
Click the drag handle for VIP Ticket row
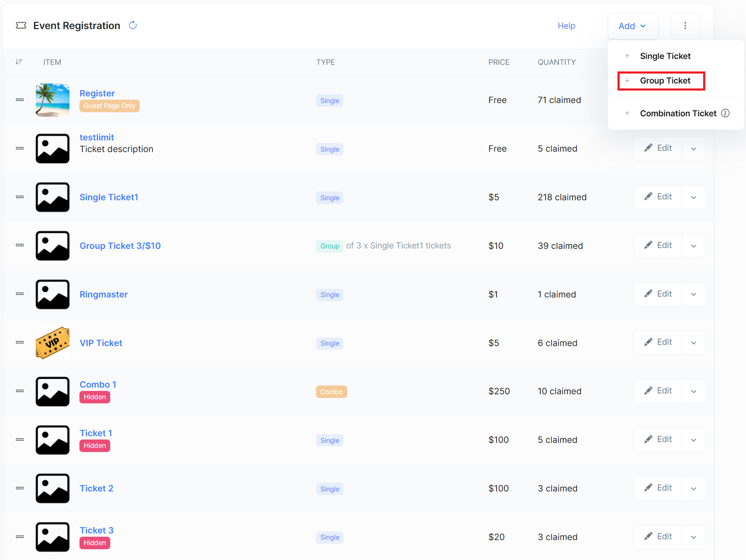[x=20, y=343]
